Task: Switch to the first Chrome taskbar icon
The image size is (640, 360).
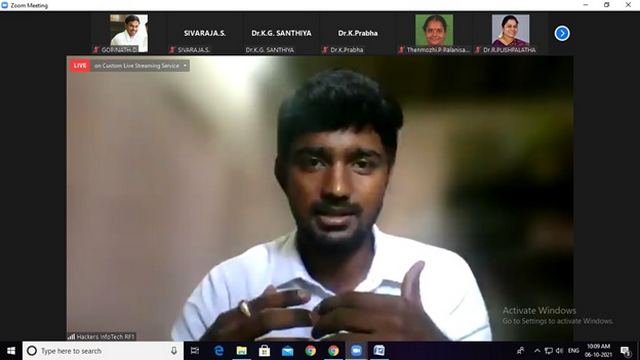Action: click(311, 351)
